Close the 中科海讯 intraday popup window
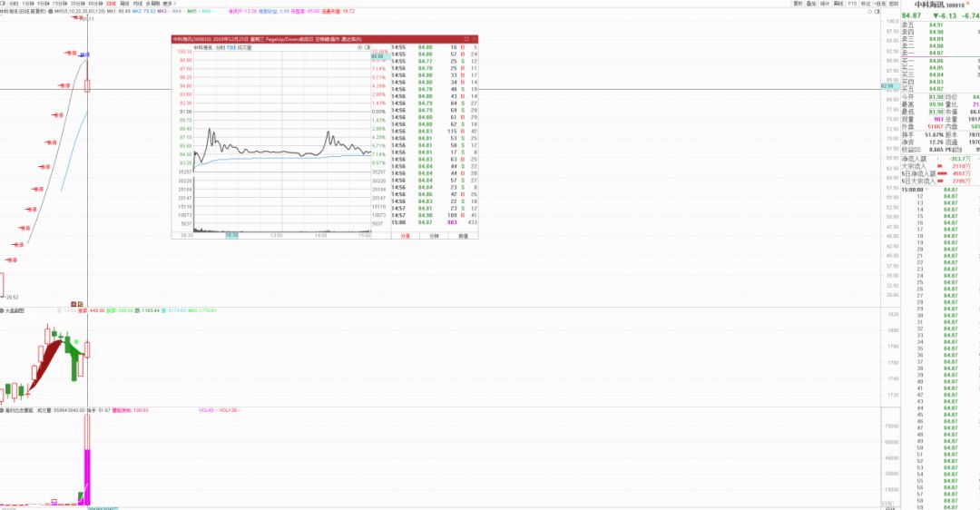The width and height of the screenshot is (980, 510). (x=474, y=39)
